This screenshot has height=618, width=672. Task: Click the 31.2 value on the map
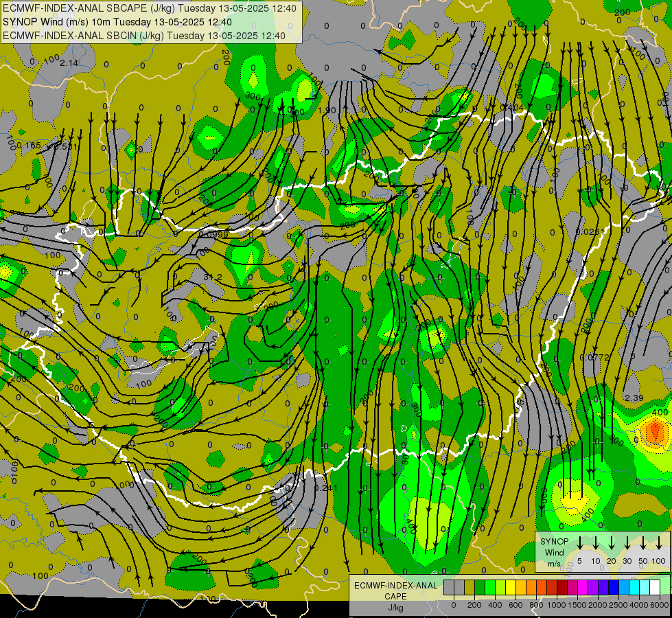213,277
